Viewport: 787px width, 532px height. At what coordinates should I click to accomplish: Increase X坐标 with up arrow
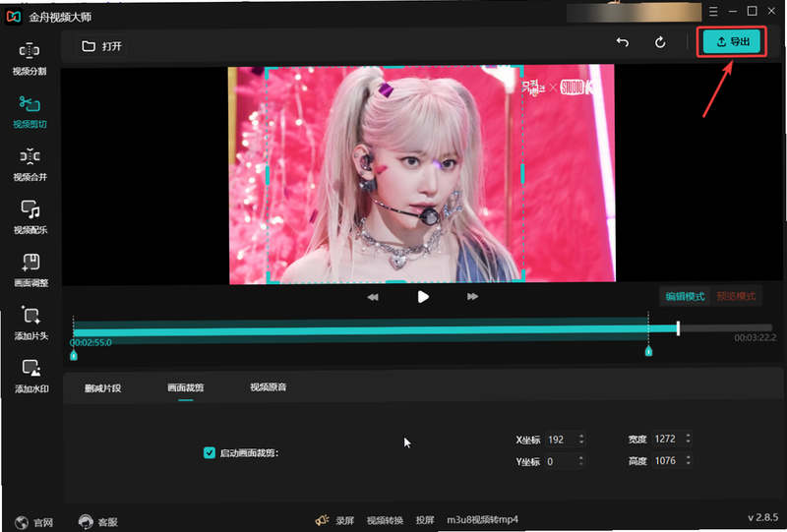coord(581,436)
